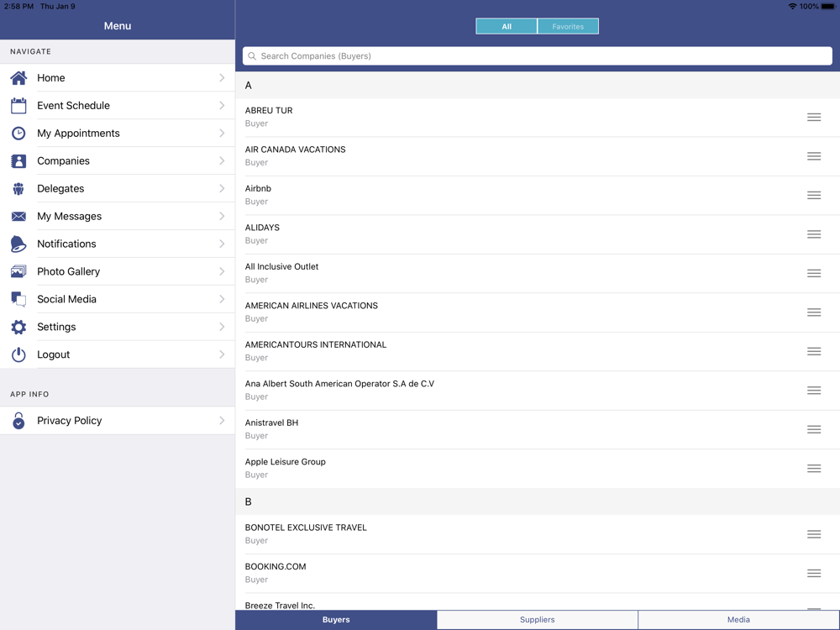Open Home via its chevron arrow
Screen dimensions: 840x630
pos(222,77)
